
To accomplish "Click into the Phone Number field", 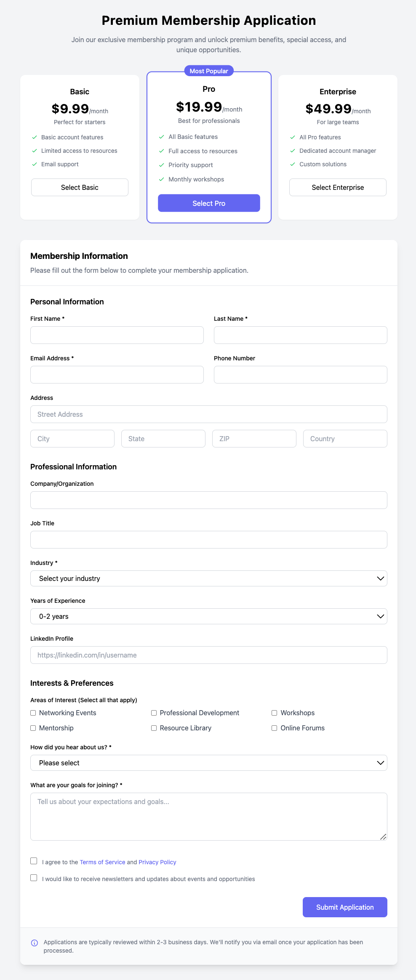I will 301,375.
